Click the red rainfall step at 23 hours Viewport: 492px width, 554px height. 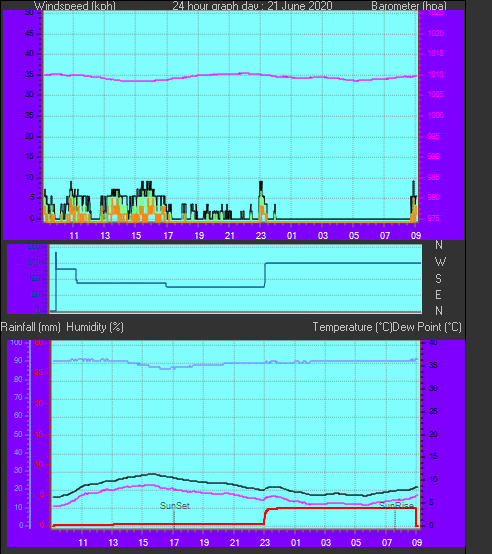266,516
